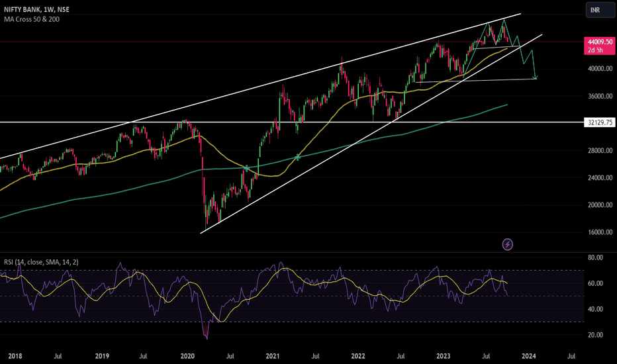Open the INR currency selector
The width and height of the screenshot is (617, 364).
tap(600, 10)
